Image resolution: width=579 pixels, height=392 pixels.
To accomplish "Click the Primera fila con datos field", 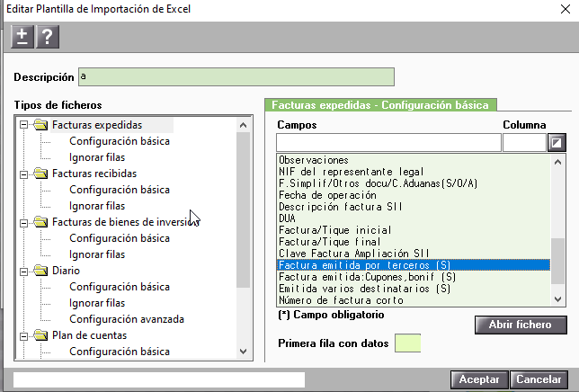I will (x=407, y=343).
